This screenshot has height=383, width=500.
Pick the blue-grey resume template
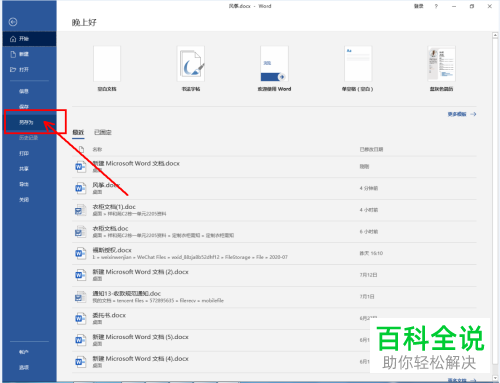pos(441,64)
